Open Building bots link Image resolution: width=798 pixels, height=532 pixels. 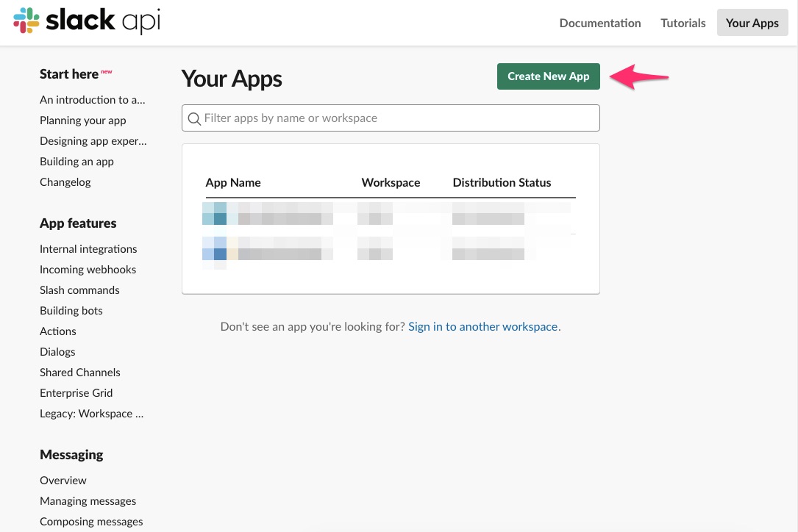click(71, 311)
